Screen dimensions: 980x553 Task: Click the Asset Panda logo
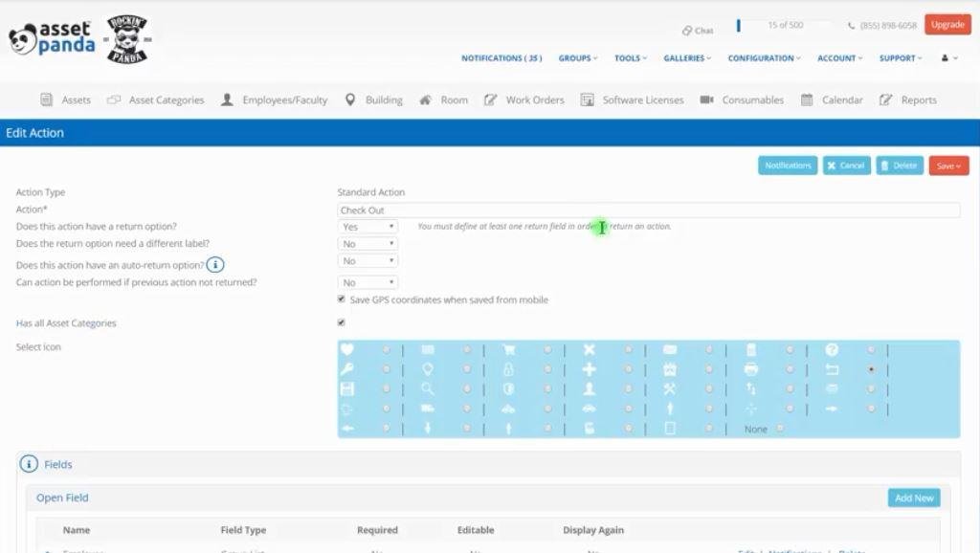click(52, 38)
